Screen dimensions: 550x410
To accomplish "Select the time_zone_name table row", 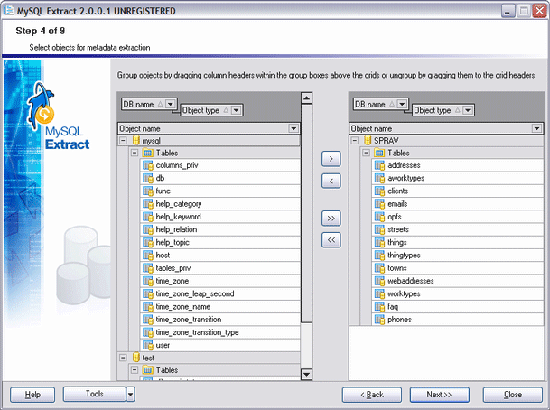I will [220, 307].
